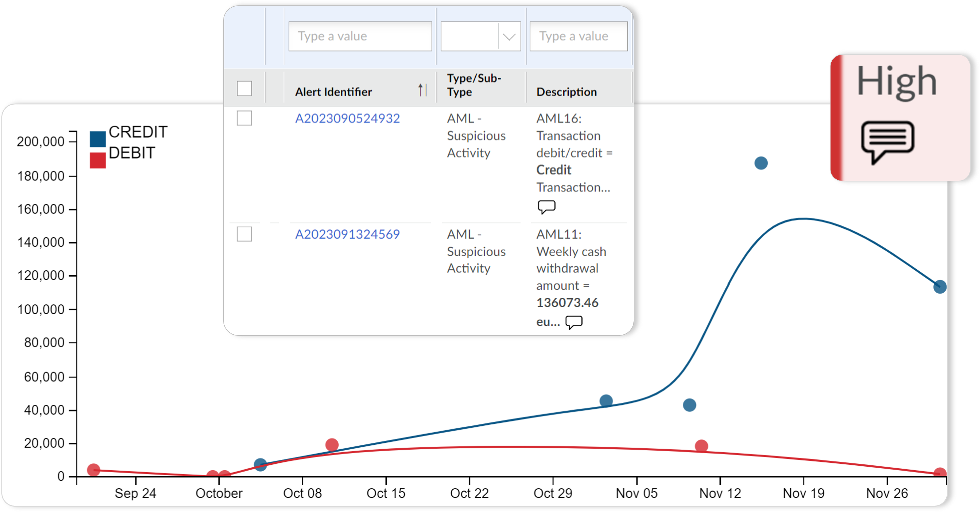Click the Description filter input
Viewport: 980px width, 512px height.
click(x=578, y=37)
